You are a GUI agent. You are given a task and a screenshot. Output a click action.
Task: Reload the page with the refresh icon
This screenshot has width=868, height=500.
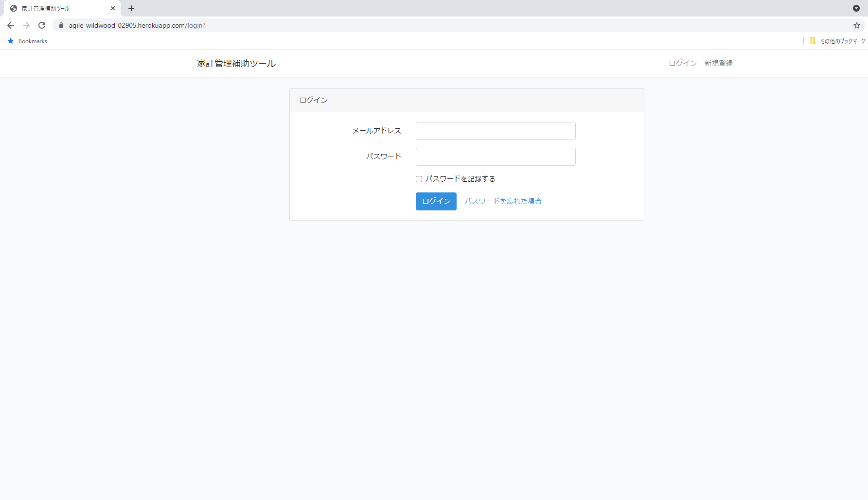(42, 25)
